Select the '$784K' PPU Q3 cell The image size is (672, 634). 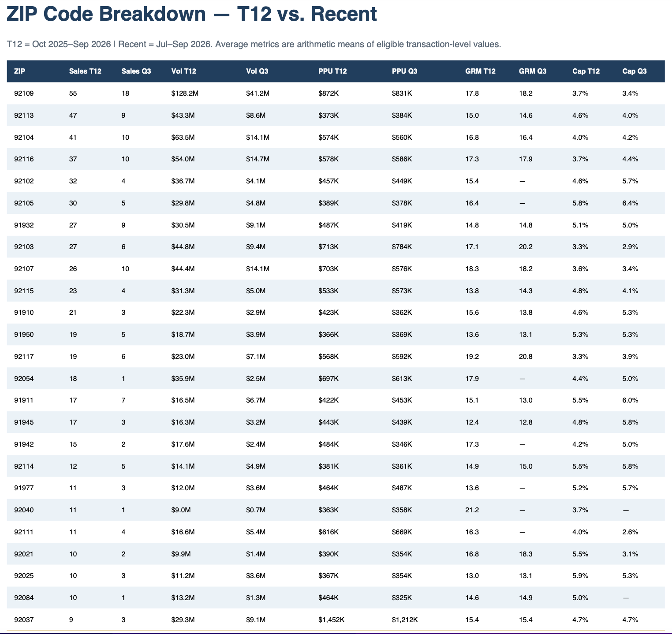coord(402,247)
